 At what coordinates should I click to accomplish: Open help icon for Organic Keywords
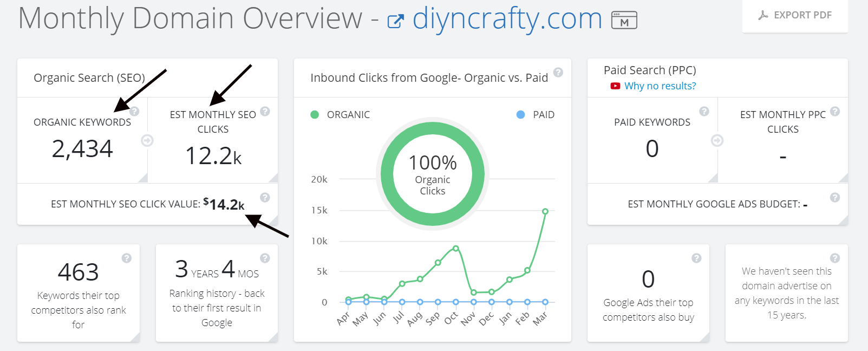coord(134,111)
